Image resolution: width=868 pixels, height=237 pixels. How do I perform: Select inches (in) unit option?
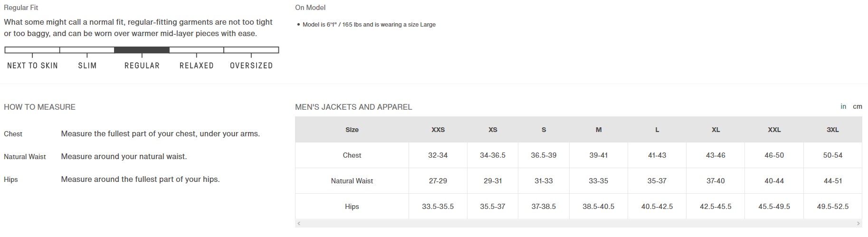843,106
